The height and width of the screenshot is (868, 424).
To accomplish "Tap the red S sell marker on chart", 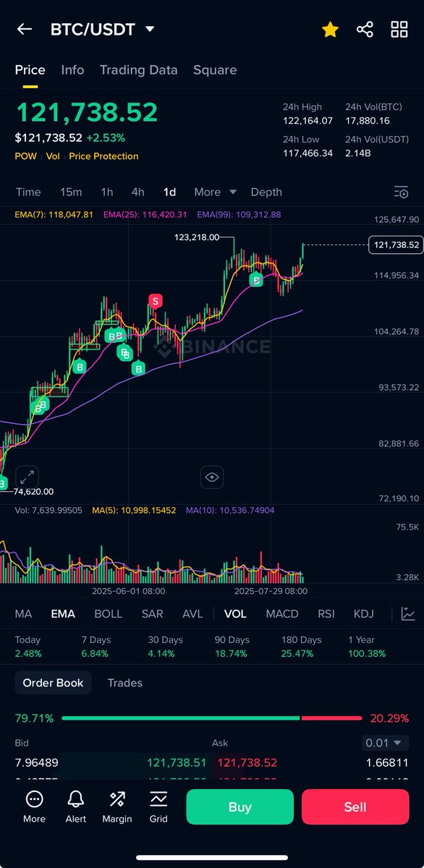I will 155,300.
